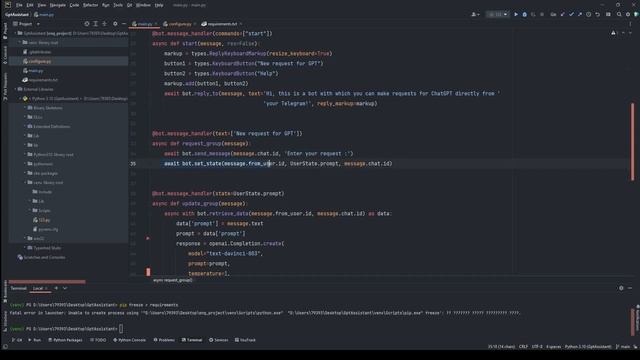
Task: Open the Window menu
Action: (x=143, y=5)
